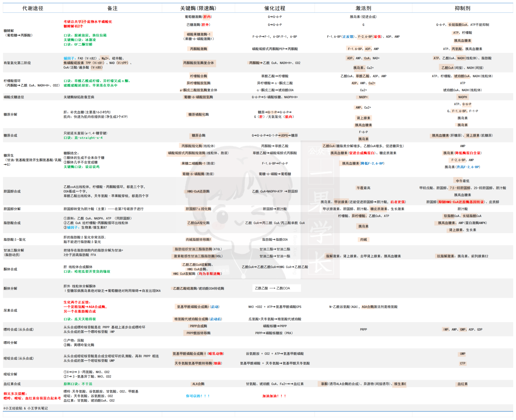This screenshot has height=420, width=516.
Task: Click the HMG-CoA还原酶 cell
Action: click(198, 191)
